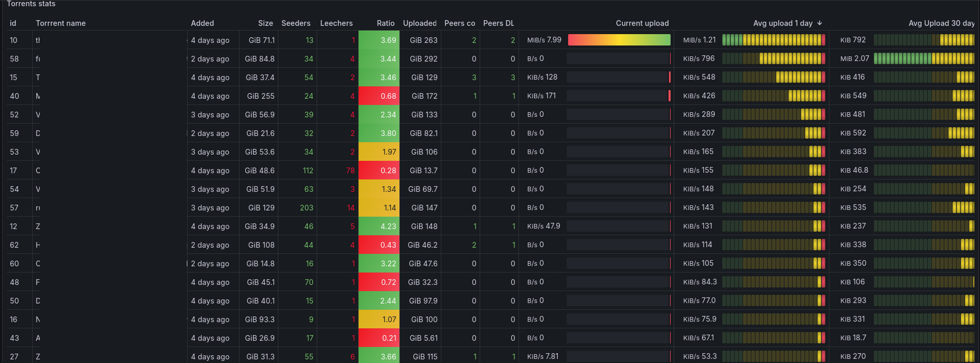Sort by the Leechers column header

pos(336,23)
